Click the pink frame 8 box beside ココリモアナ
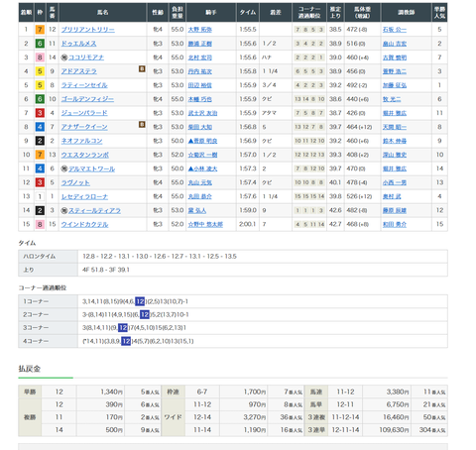476x450 pixels. pyautogui.click(x=40, y=57)
